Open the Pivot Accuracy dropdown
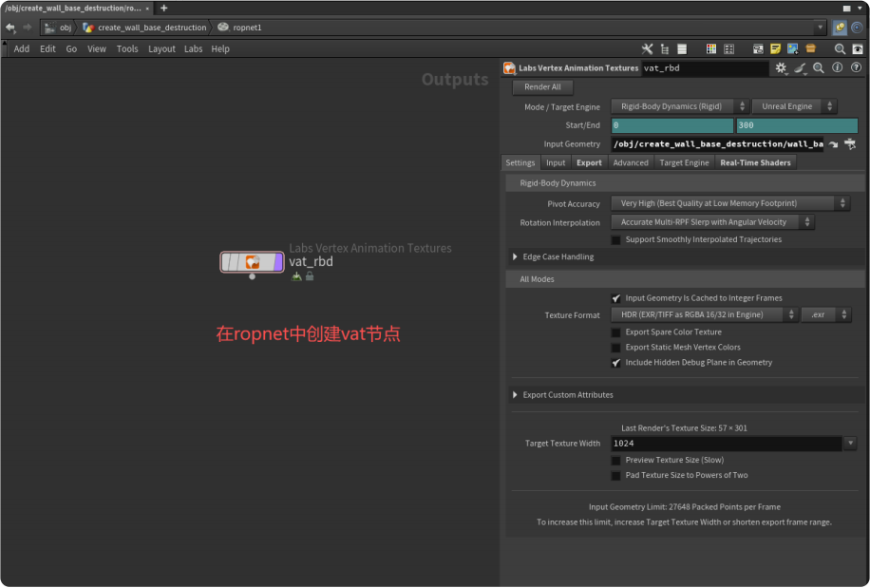The width and height of the screenshot is (870, 588). pyautogui.click(x=729, y=203)
